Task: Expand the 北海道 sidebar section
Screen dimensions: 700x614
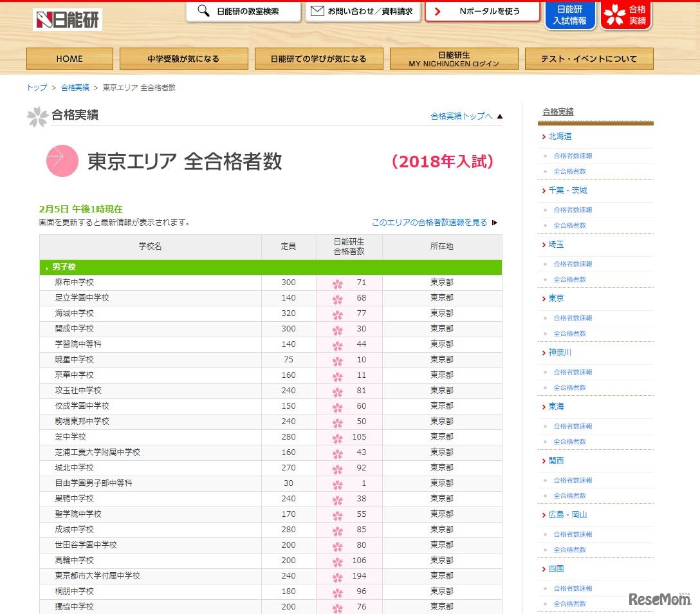Action: pos(560,136)
